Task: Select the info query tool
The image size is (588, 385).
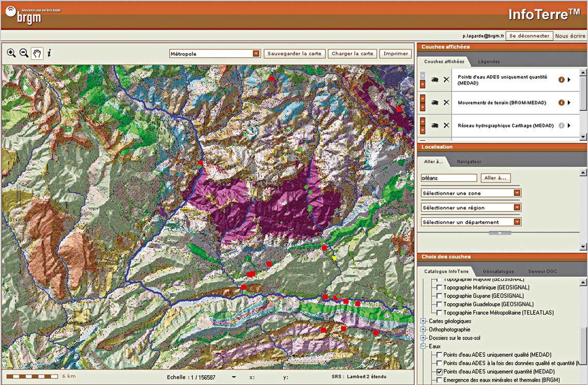Action: pos(49,53)
